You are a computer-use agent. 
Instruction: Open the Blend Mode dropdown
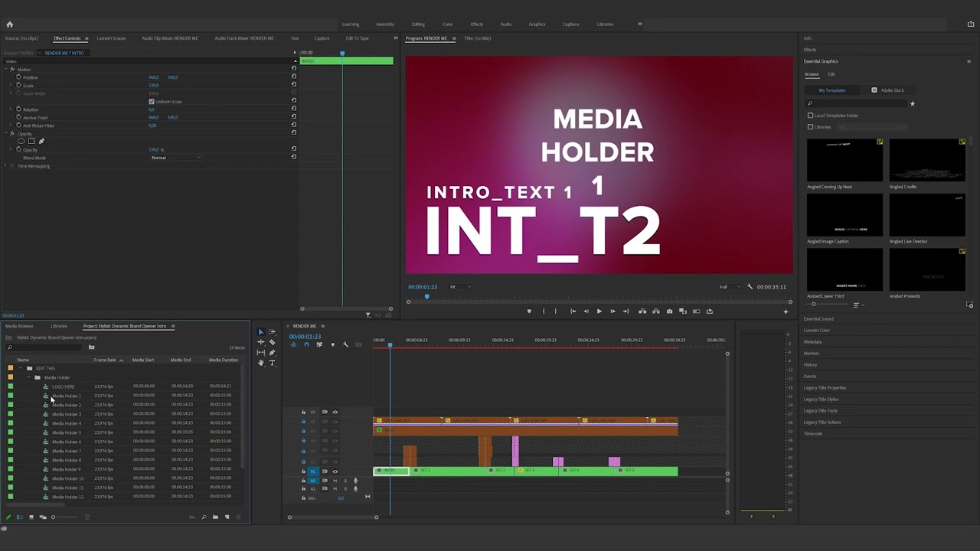(x=176, y=158)
